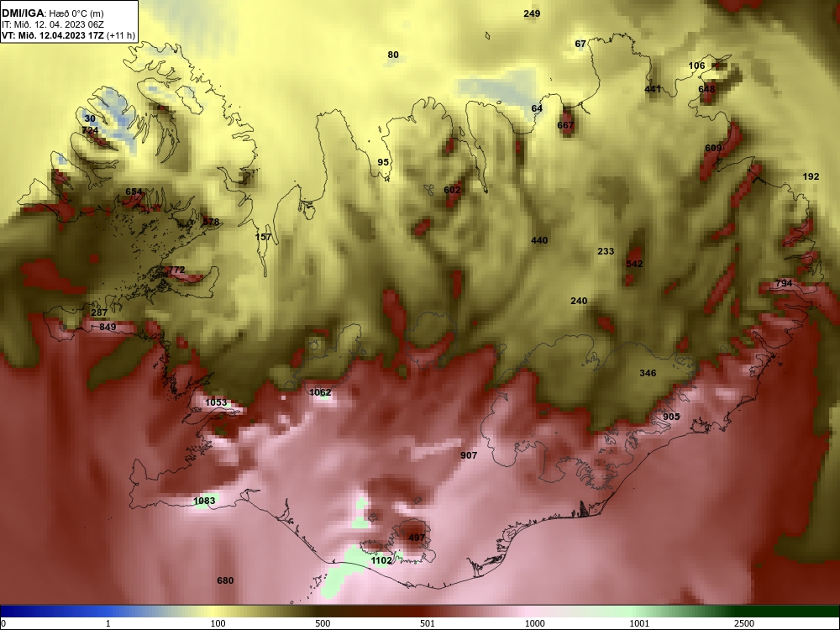Viewport: 840px width, 630px height.
Task: Click the legend scale label 1000
Action: [535, 623]
